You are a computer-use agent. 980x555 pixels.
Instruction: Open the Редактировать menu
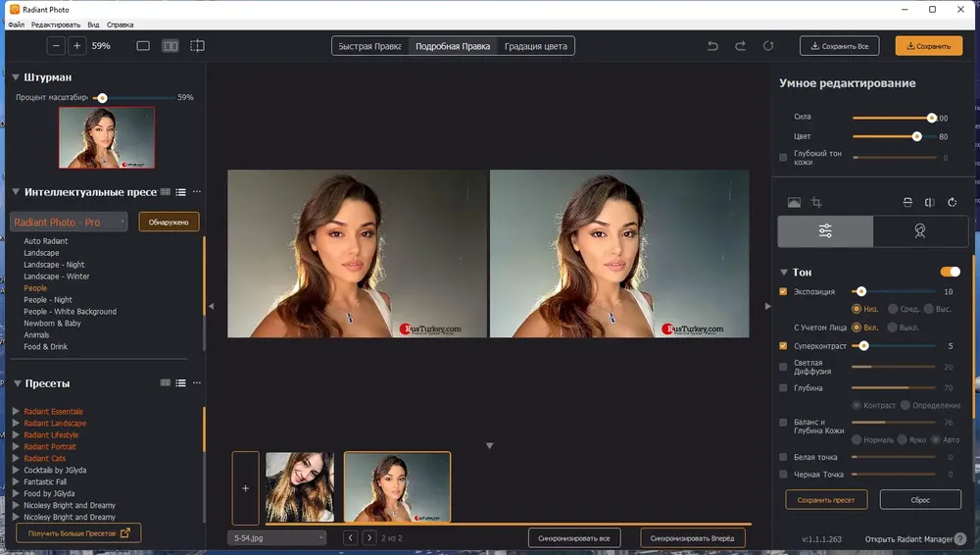[x=56, y=25]
